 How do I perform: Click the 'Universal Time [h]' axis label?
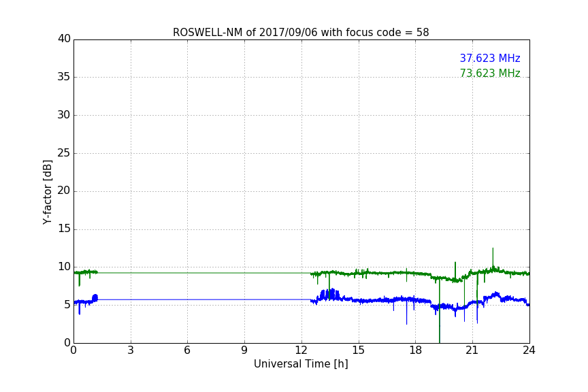click(301, 364)
